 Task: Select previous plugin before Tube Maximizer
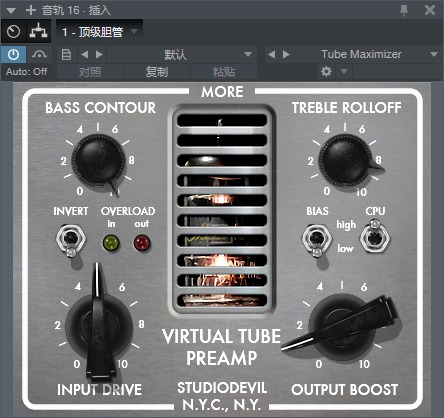(272, 54)
